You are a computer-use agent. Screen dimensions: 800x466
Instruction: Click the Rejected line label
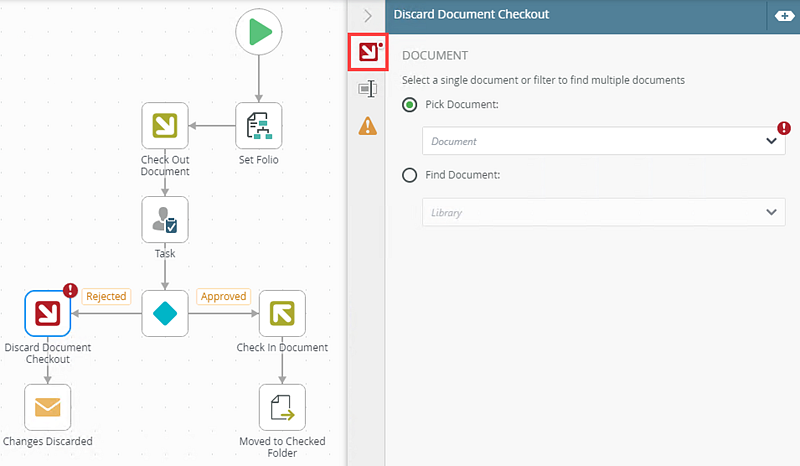coord(106,296)
